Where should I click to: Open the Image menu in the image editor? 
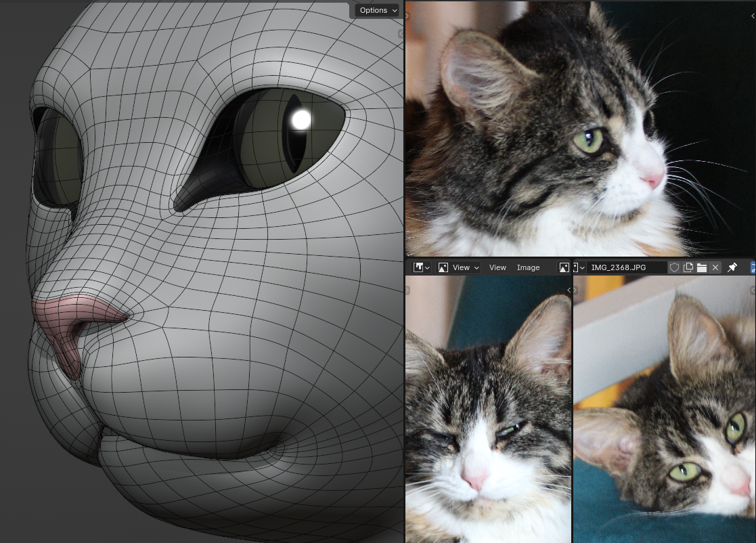click(x=528, y=267)
